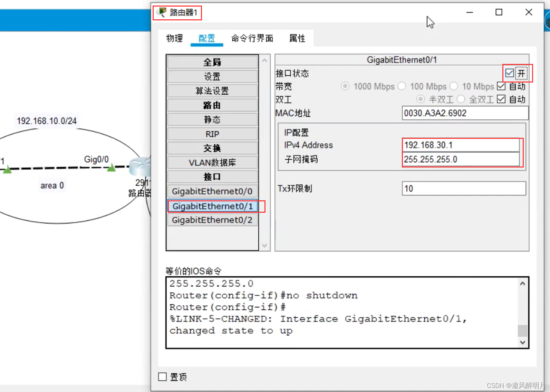Image resolution: width=550 pixels, height=392 pixels.
Task: Open the 静态 routing page
Action: click(212, 119)
